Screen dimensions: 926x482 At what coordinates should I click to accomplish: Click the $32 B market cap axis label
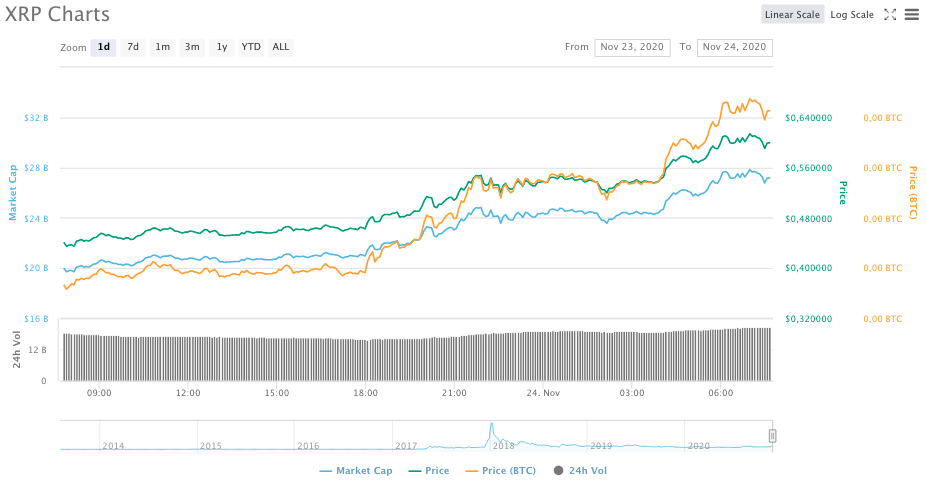coord(36,118)
